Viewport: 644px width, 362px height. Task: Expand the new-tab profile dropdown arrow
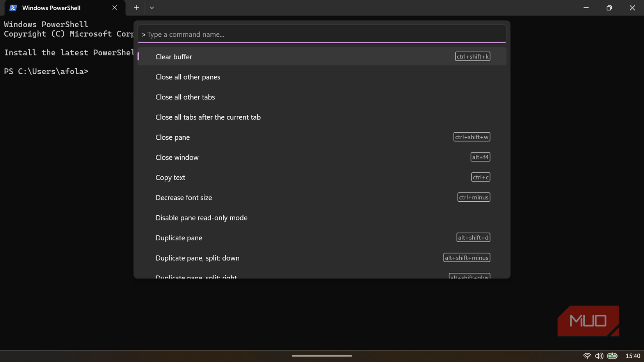click(152, 8)
